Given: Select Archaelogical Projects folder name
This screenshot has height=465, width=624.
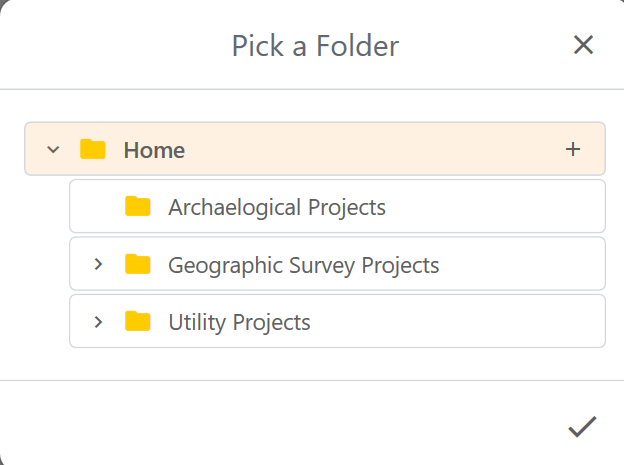Looking at the screenshot, I should click(x=277, y=208).
